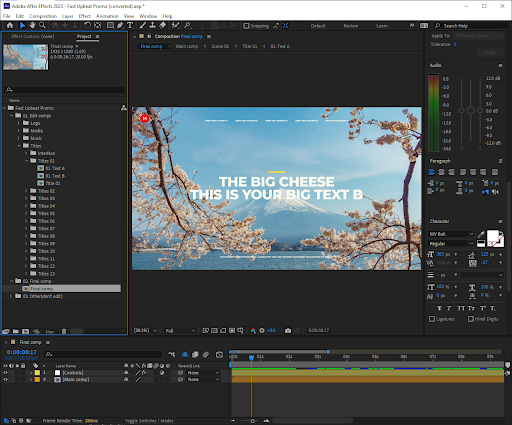Delete selected item with trash icon
Screen dimensions: 512x425
[64, 331]
